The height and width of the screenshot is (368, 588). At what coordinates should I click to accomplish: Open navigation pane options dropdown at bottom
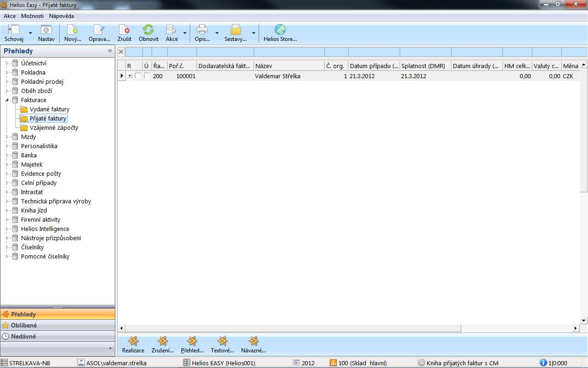point(110,348)
